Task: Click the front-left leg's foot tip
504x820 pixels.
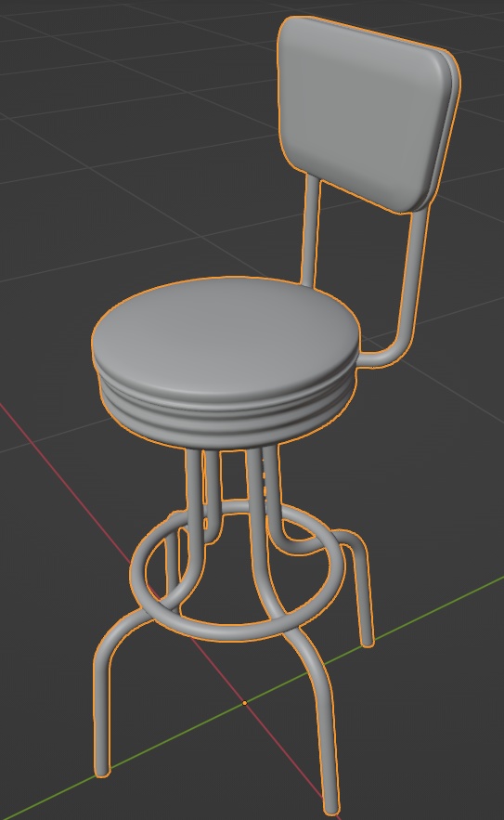Action: coord(102,770)
